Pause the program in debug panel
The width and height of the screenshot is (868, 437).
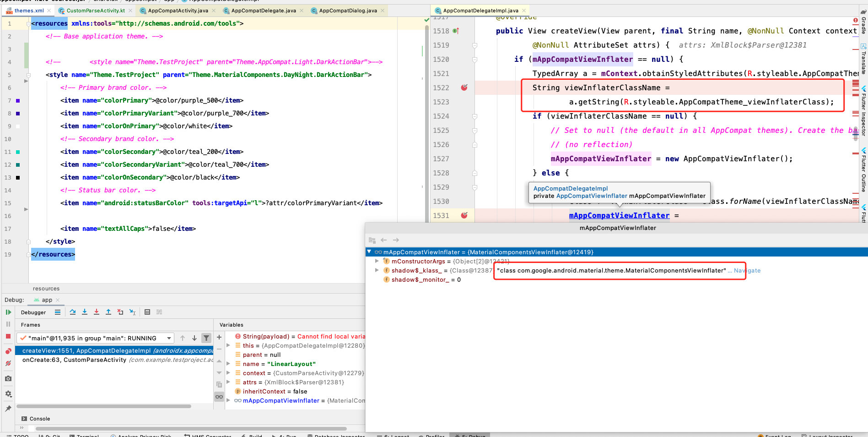tap(8, 324)
